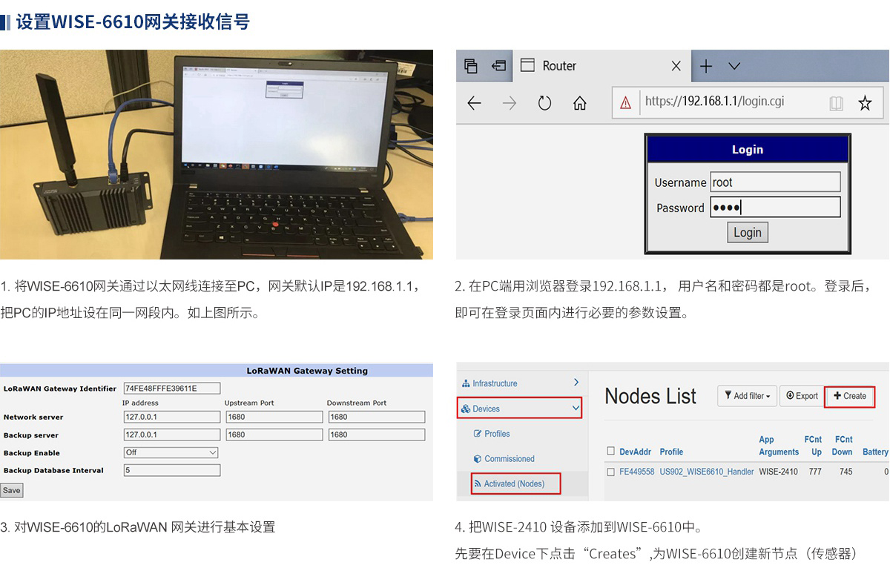Screen dimensions: 890x588
Task: Add page to favorites with star
Action: click(x=865, y=103)
